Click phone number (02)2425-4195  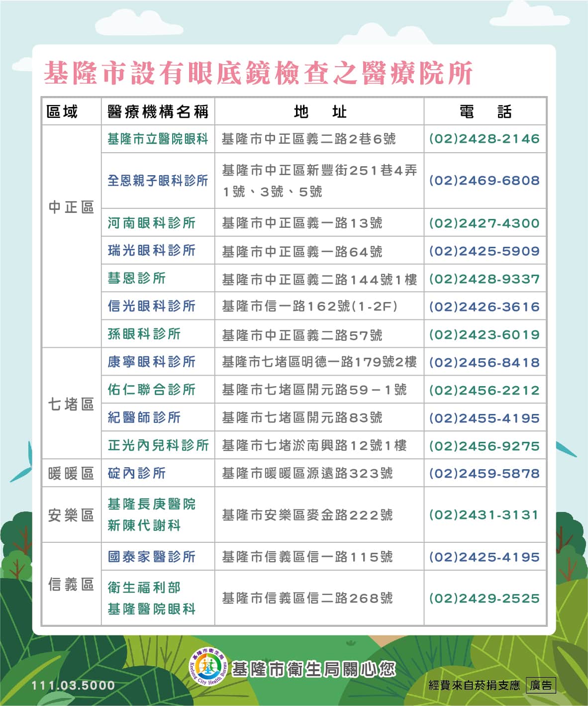(x=485, y=557)
